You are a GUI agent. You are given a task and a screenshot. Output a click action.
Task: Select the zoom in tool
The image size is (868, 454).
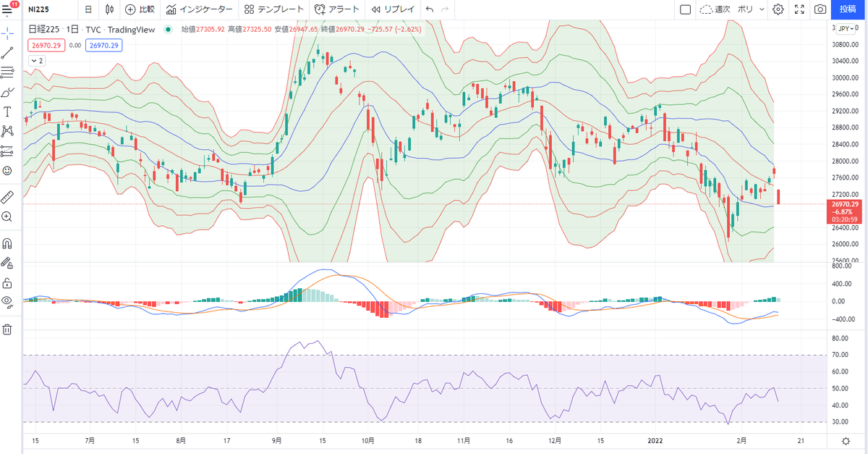click(x=7, y=217)
